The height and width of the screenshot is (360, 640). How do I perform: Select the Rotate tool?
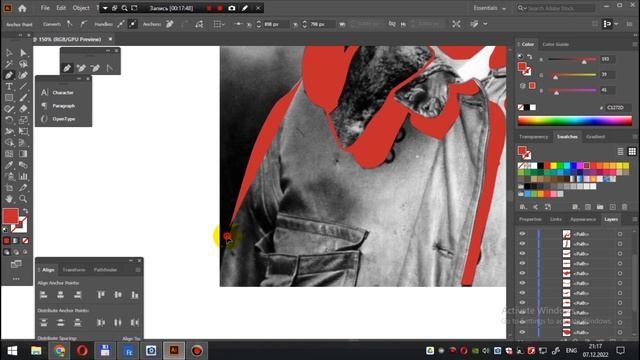coord(9,120)
